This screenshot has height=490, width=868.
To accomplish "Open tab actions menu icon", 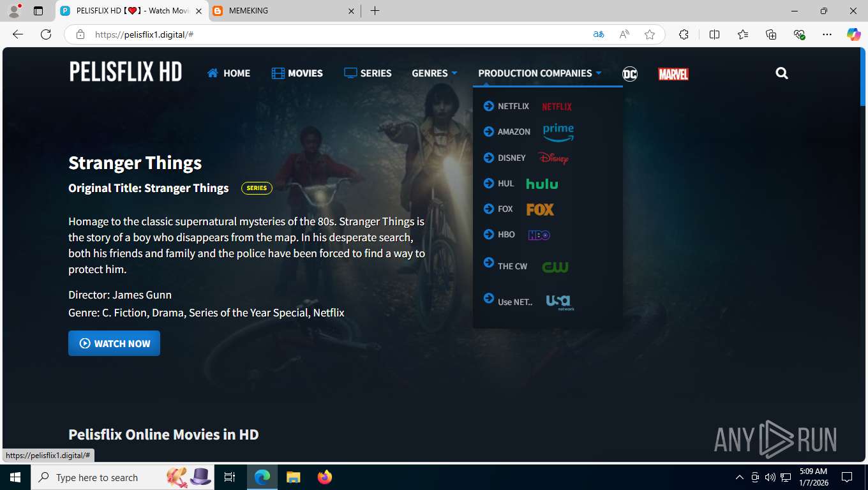I will pos(38,11).
